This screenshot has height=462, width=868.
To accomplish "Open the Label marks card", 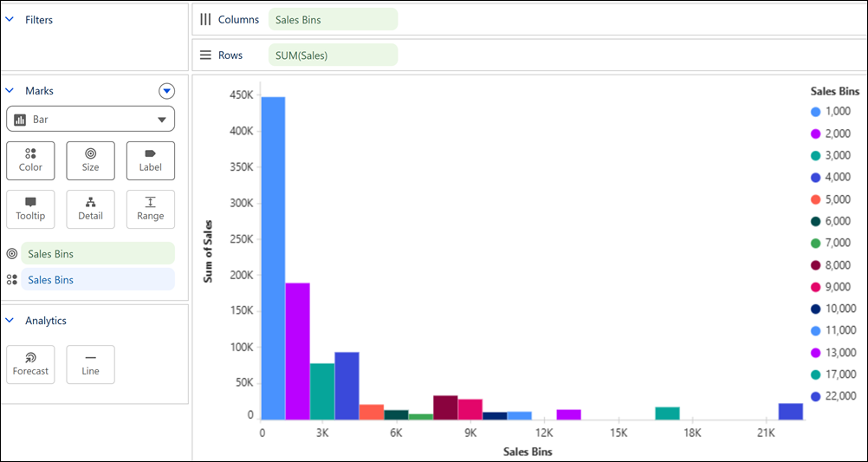I will coord(151,160).
